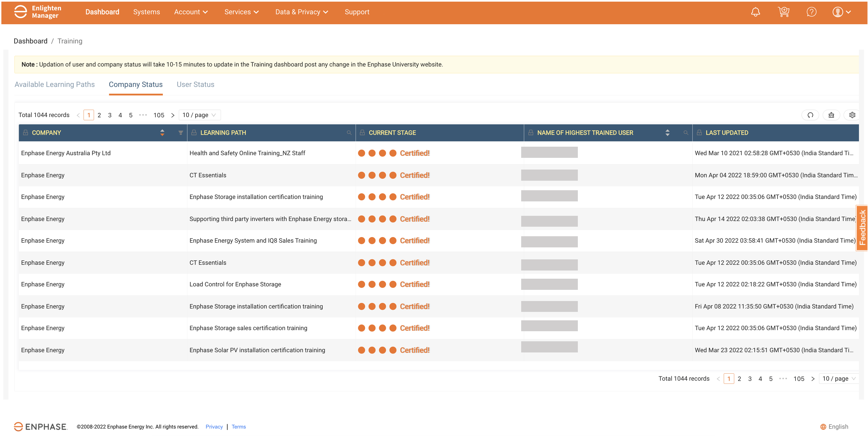Open the Dashboard menu item
The width and height of the screenshot is (868, 436).
point(102,12)
